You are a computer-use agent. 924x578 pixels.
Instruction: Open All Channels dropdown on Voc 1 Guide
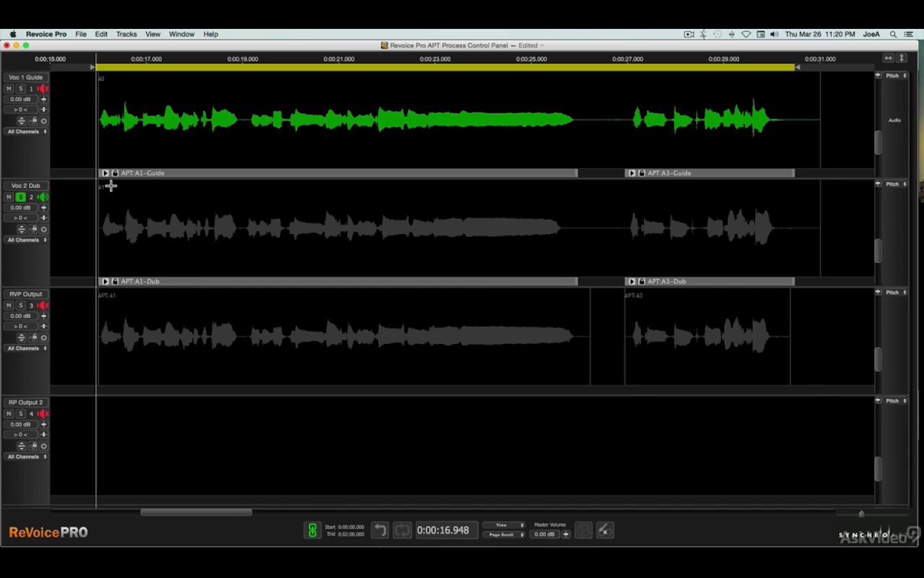pos(26,131)
